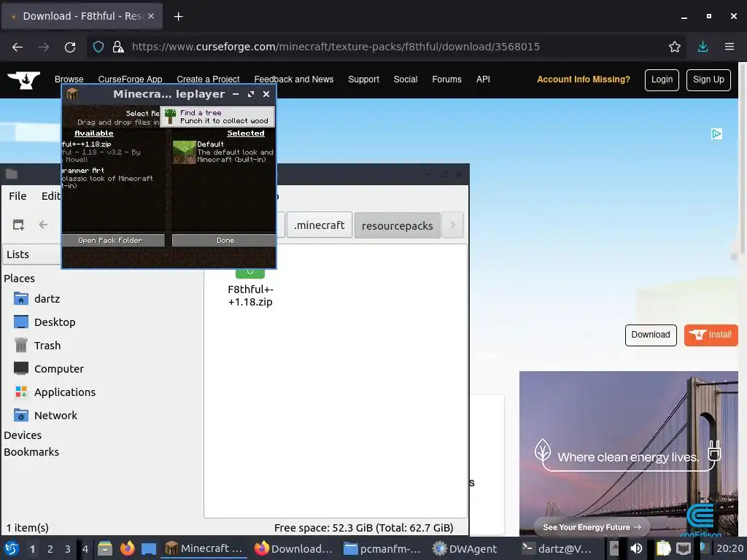This screenshot has height=560, width=747.
Task: Open volume control in system tray
Action: (x=636, y=548)
